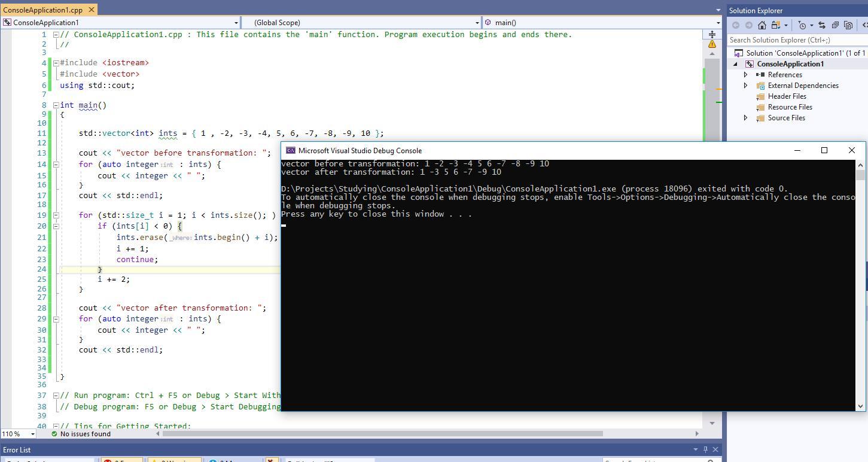
Task: Click the warning triangle above the editor scrollbar
Action: (712, 44)
